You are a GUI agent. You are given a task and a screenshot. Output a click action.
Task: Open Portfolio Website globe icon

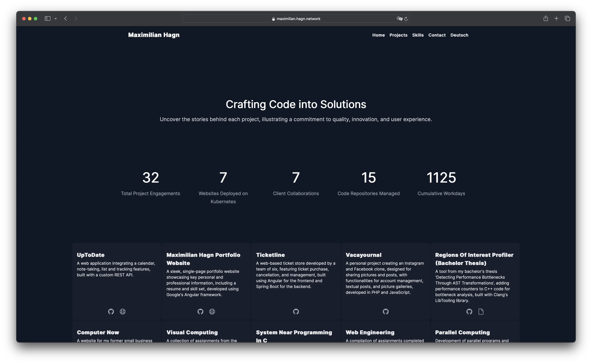tap(212, 312)
